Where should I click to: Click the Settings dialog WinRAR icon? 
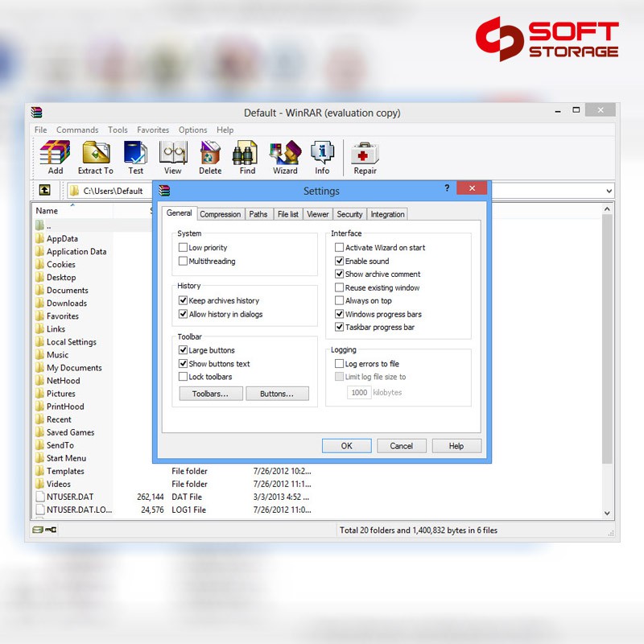click(165, 191)
